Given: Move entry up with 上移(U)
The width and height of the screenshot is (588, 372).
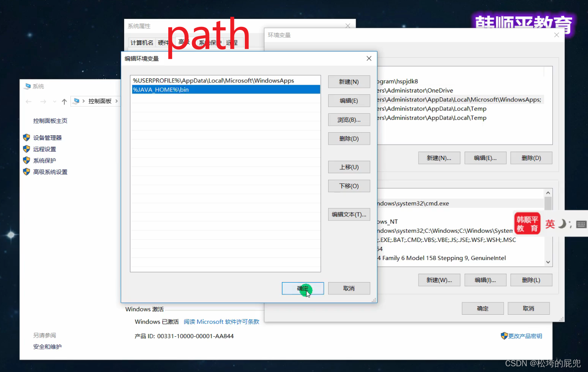Looking at the screenshot, I should (349, 167).
